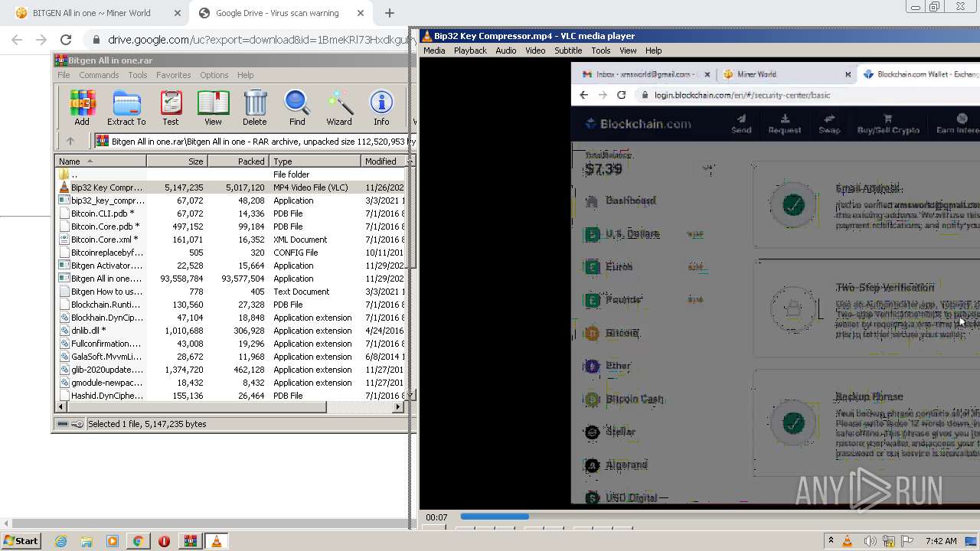This screenshot has height=551, width=980.
Task: Click the Chrome back arrow
Action: point(17,40)
